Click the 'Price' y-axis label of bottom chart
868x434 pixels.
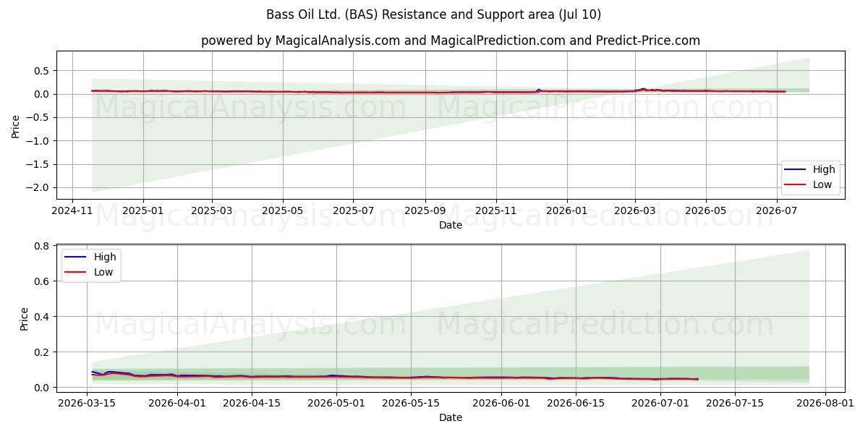coord(24,318)
